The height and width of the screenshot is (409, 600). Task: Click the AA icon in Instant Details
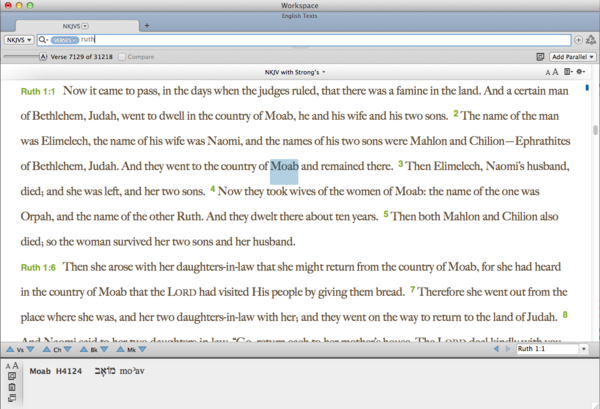point(11,366)
